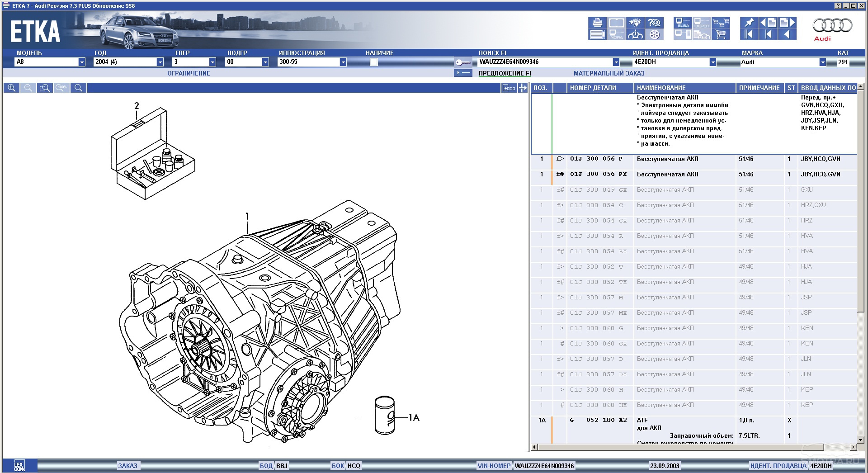Click the ЗАКАЗ button in status bar

(x=127, y=466)
